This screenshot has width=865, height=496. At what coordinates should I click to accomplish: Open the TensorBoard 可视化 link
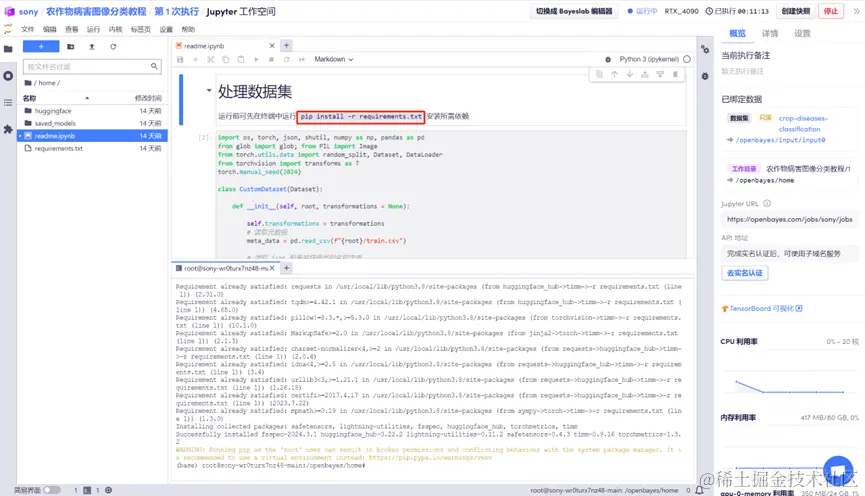[x=762, y=308]
